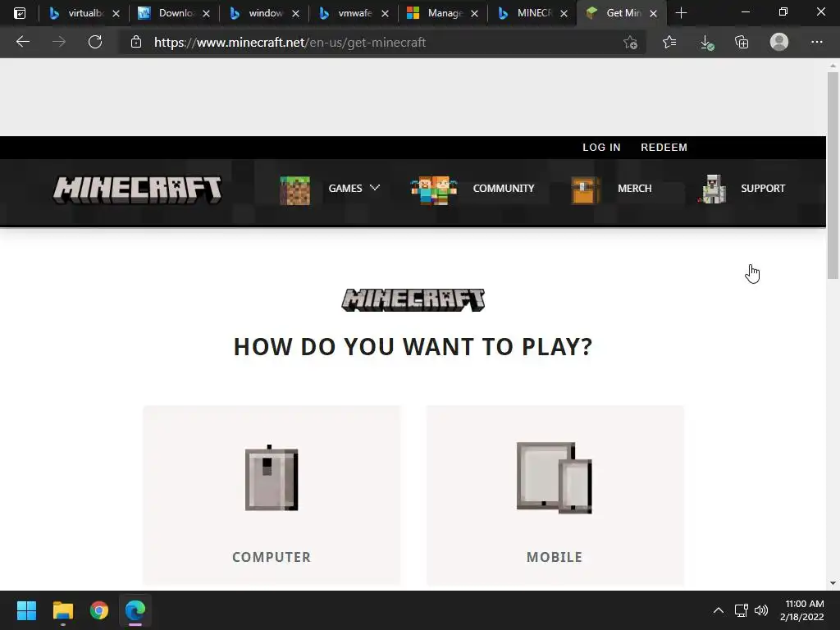Open the MERCH menu link
Viewport: 840px width, 630px height.
click(634, 189)
